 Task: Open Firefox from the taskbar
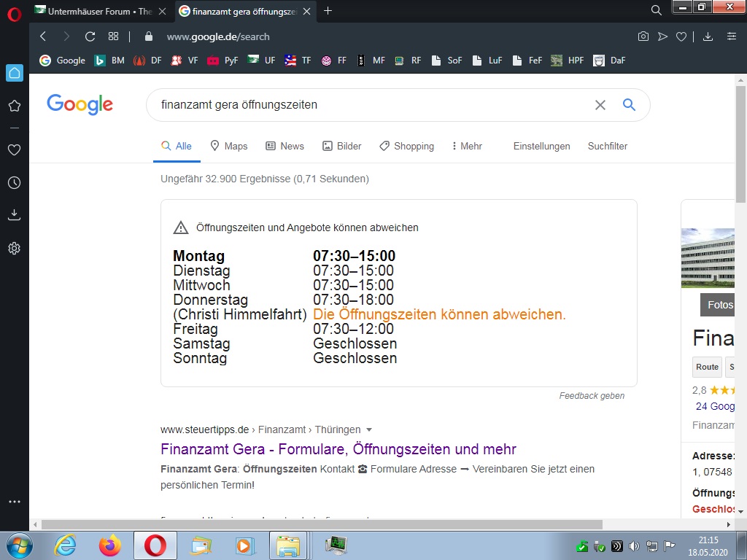click(110, 545)
